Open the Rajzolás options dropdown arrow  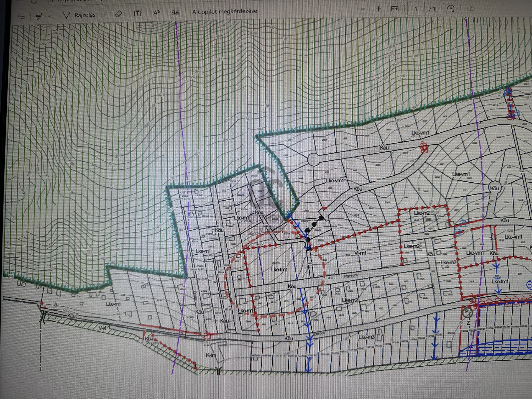pos(104,14)
